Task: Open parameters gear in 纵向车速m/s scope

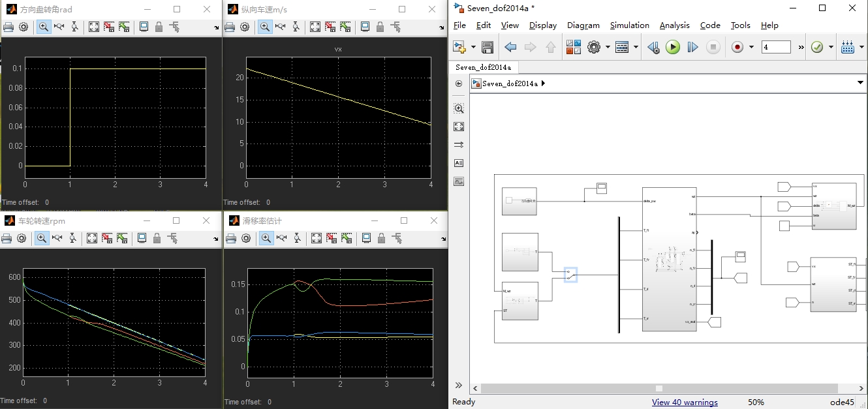Action: point(245,27)
